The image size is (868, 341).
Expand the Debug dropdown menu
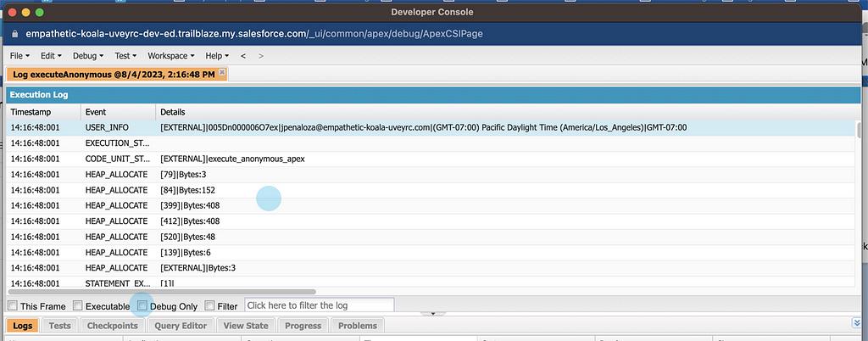pos(88,56)
